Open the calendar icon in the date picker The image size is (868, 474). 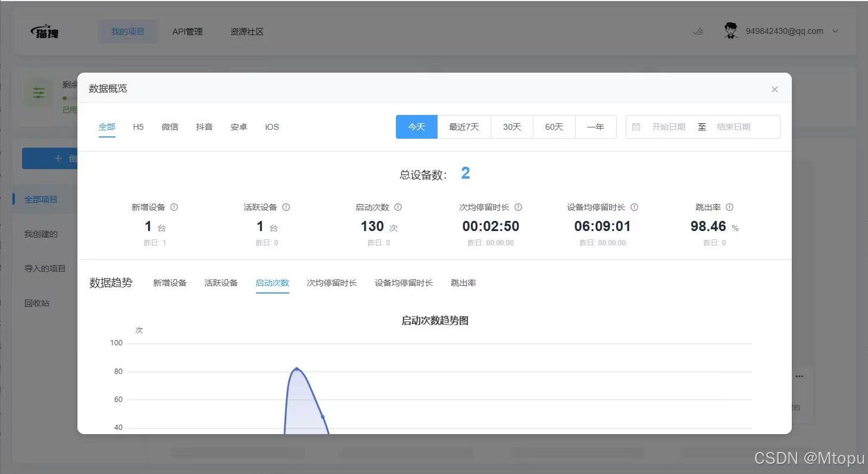click(635, 126)
